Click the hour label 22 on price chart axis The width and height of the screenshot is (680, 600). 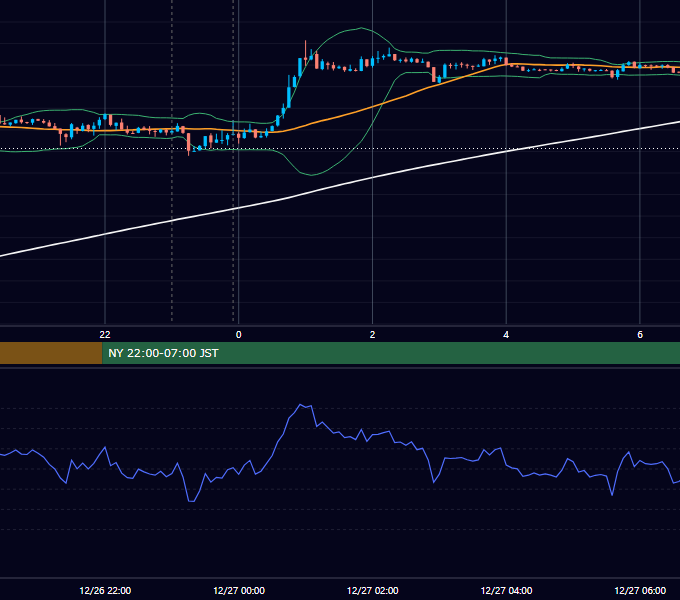point(105,334)
